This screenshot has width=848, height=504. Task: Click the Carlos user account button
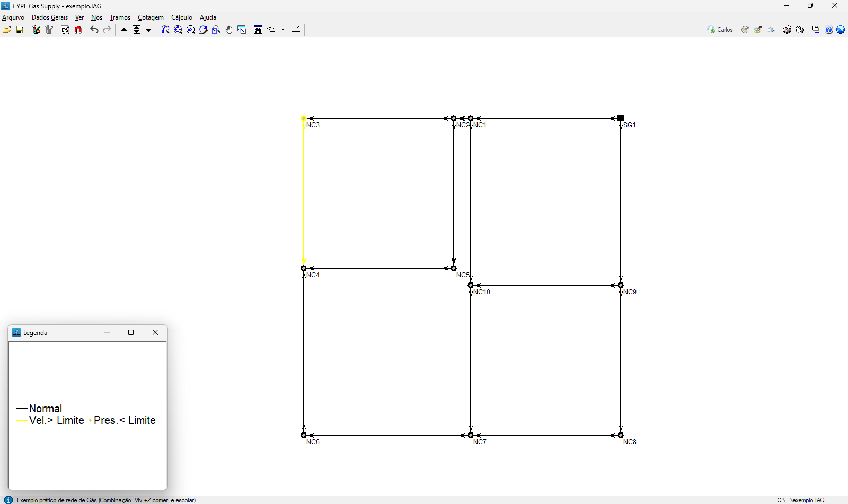(x=720, y=30)
